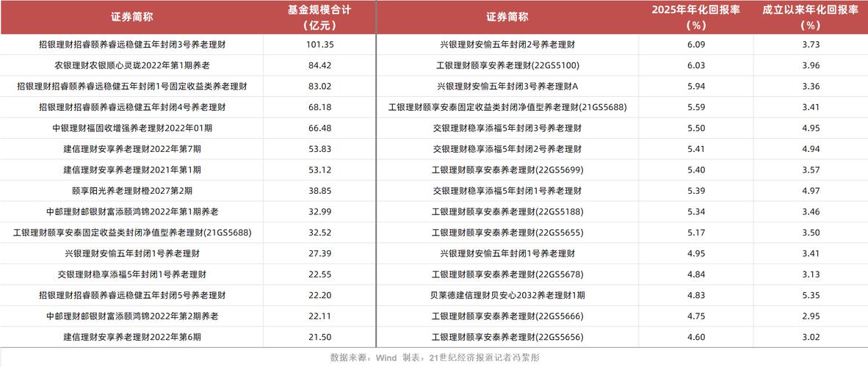The width and height of the screenshot is (868, 367).
Task: Select 交银理财稳享添福5年封闭2号养老理财
Action: [507, 149]
